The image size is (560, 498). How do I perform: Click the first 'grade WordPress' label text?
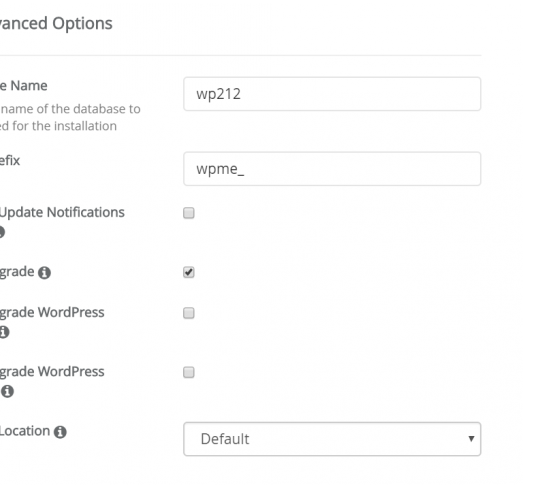[52, 313]
